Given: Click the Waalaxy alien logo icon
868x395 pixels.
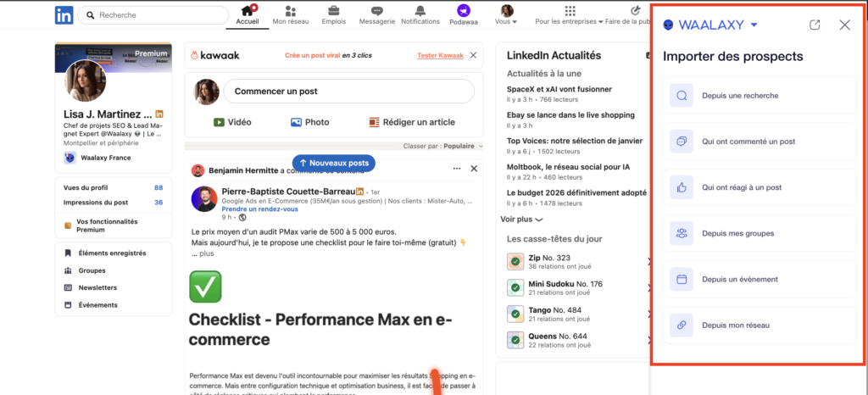Looking at the screenshot, I should pyautogui.click(x=669, y=25).
